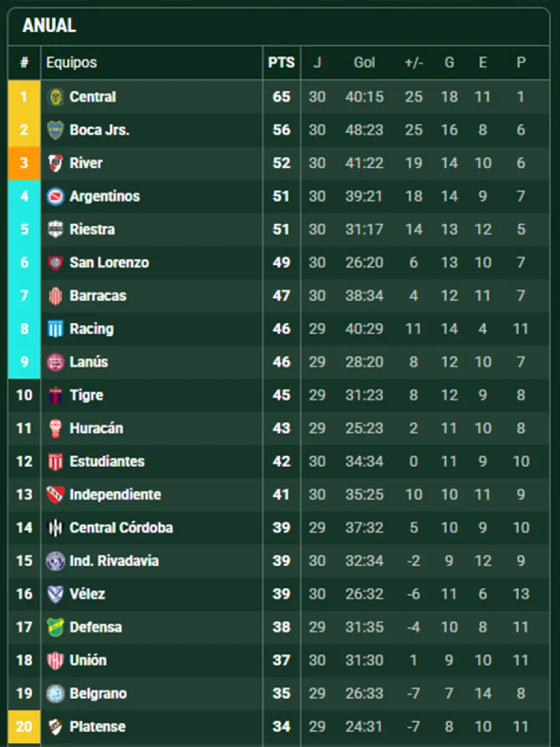Click the Vélez shield icon

[x=55, y=594]
